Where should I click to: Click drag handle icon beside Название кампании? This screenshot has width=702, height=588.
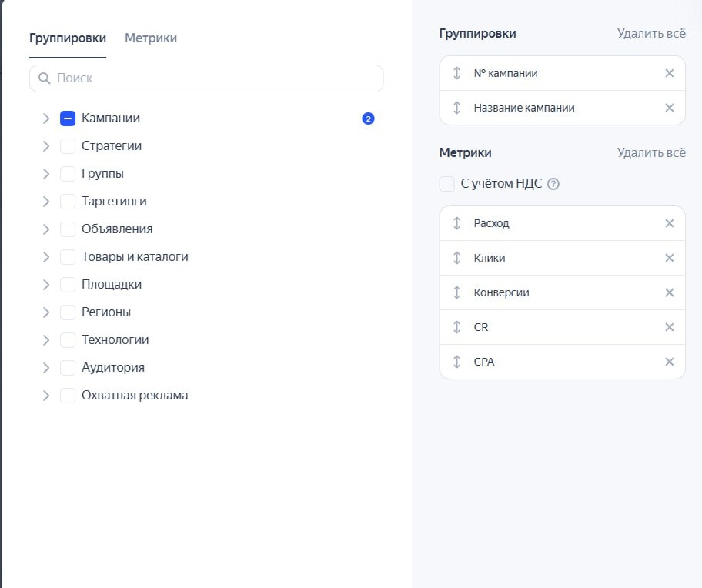(x=456, y=108)
